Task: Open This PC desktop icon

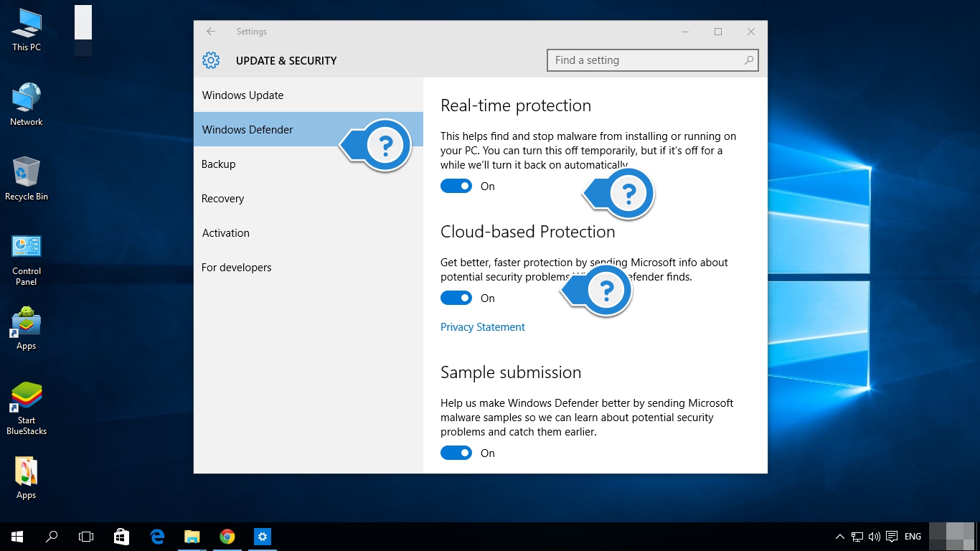Action: pos(27,29)
